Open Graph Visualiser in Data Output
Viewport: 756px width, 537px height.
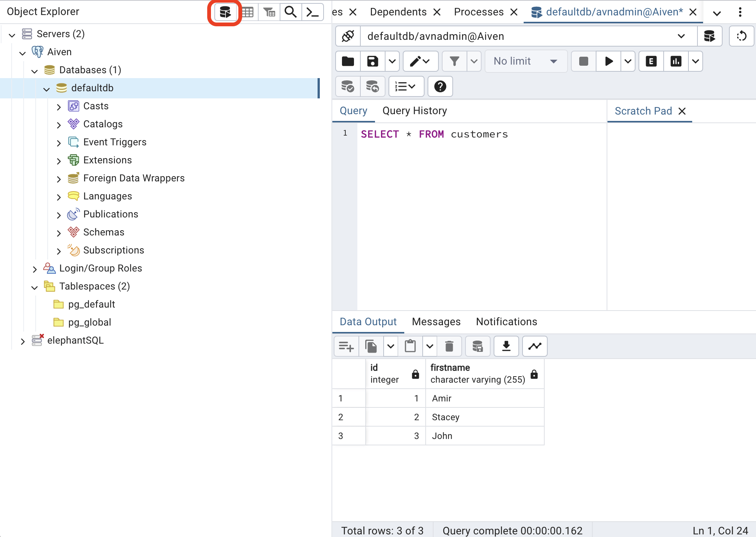pos(535,346)
